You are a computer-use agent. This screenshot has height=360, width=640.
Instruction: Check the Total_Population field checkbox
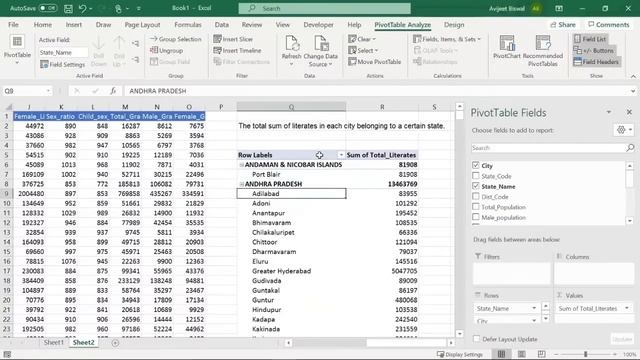pos(476,207)
